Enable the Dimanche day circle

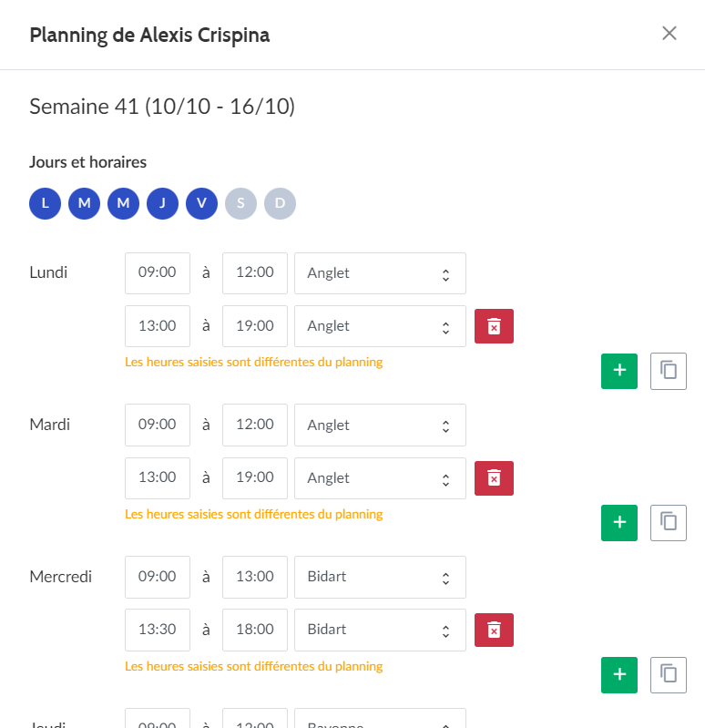click(x=280, y=203)
